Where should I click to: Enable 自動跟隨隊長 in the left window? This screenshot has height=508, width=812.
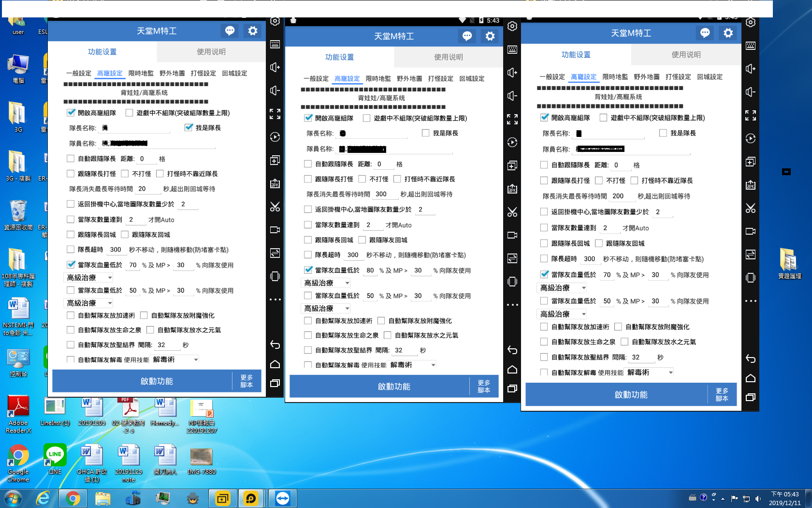pyautogui.click(x=70, y=158)
